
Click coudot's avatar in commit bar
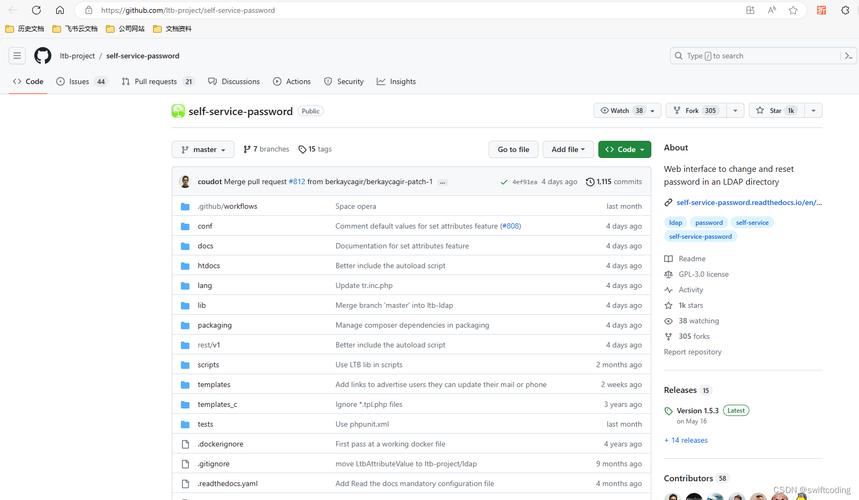point(185,182)
